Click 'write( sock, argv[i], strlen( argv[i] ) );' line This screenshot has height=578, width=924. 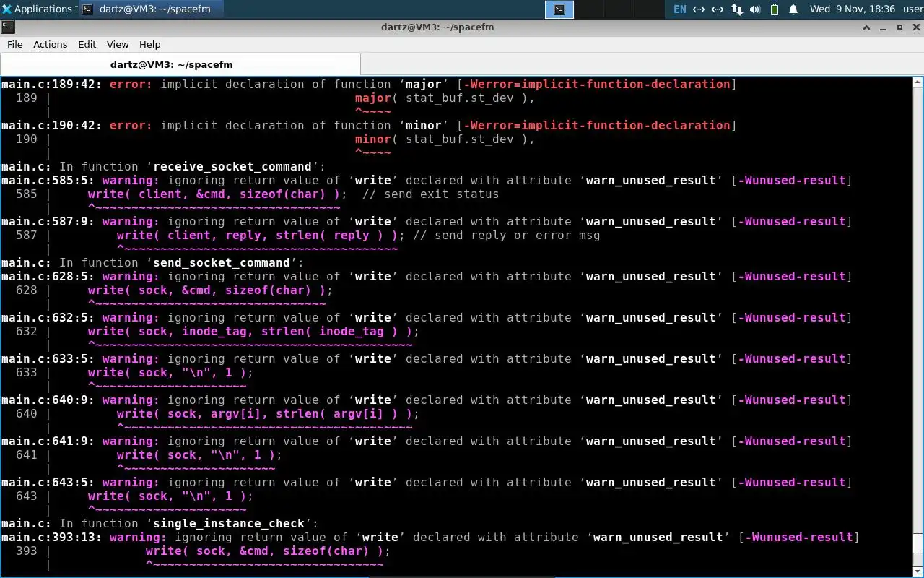tap(269, 414)
